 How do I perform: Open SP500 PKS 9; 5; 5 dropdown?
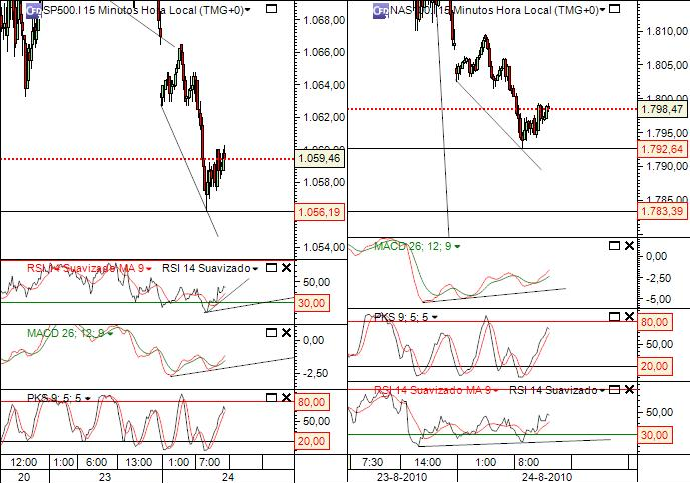[x=88, y=399]
